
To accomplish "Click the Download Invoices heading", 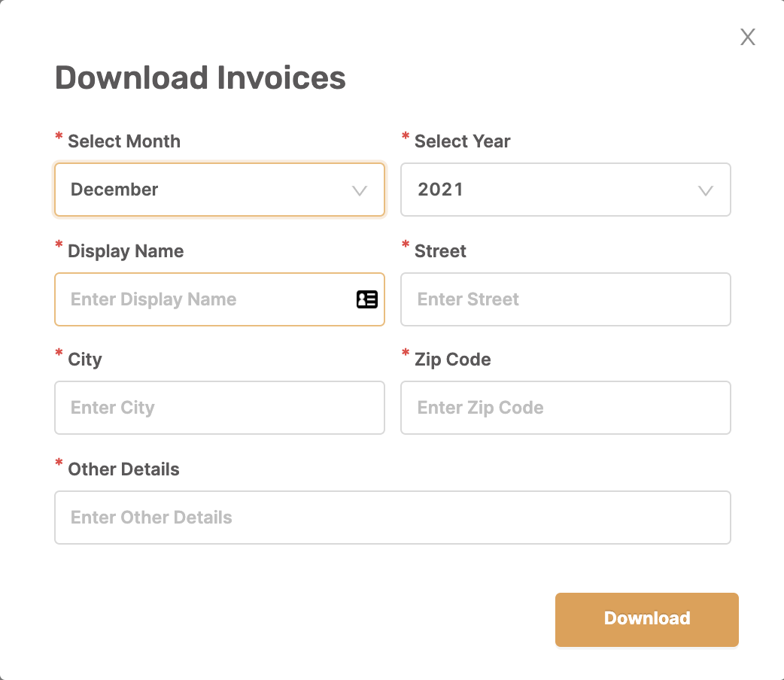I will coord(200,77).
